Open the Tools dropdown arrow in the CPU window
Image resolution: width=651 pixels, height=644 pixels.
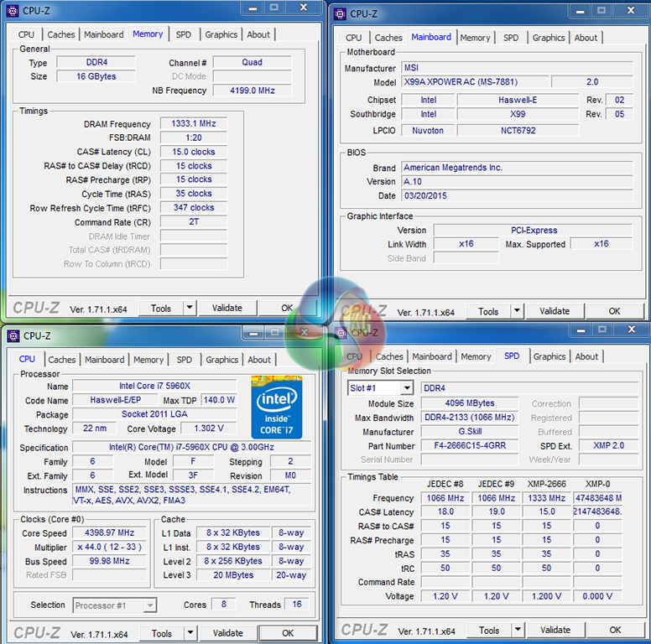(189, 633)
